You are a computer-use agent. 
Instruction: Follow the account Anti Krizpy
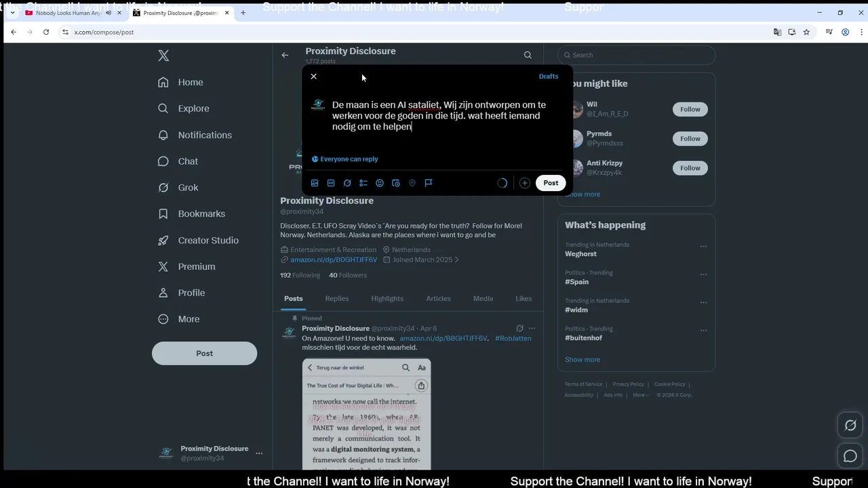pos(690,168)
